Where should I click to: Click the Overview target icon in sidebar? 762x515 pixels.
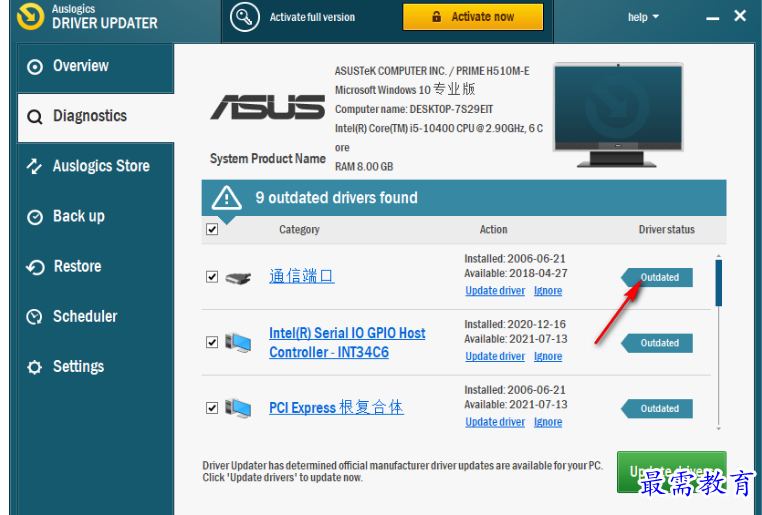[x=35, y=67]
